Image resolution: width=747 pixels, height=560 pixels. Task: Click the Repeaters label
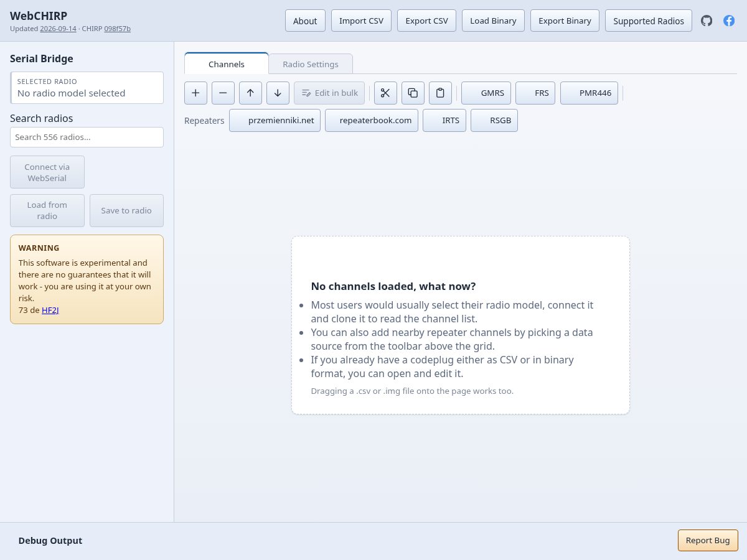point(204,121)
